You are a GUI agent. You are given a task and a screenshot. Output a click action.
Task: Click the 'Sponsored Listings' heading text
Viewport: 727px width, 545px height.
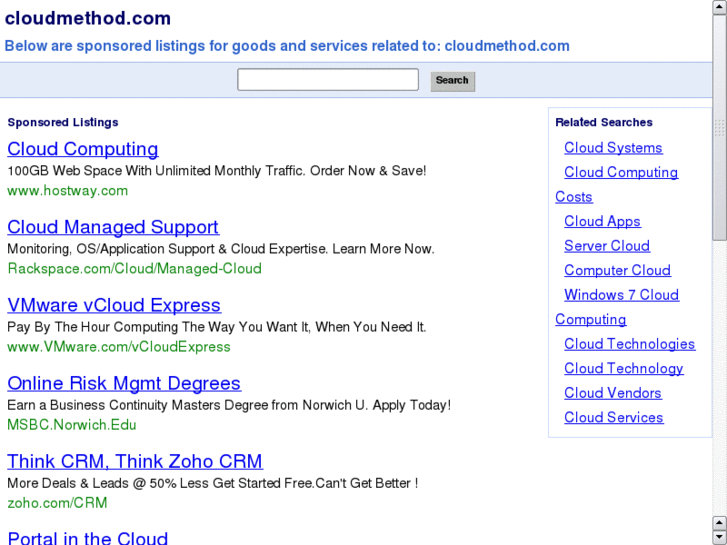(63, 122)
